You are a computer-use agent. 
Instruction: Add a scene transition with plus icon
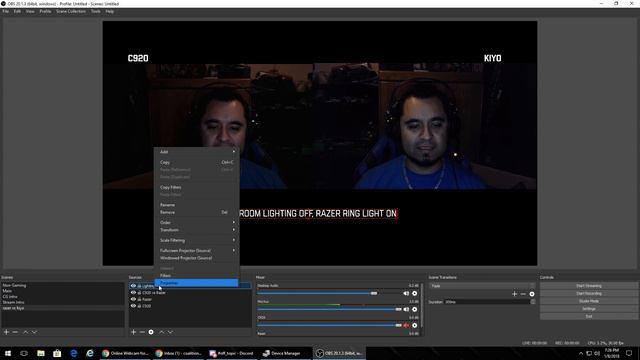pyautogui.click(x=514, y=294)
